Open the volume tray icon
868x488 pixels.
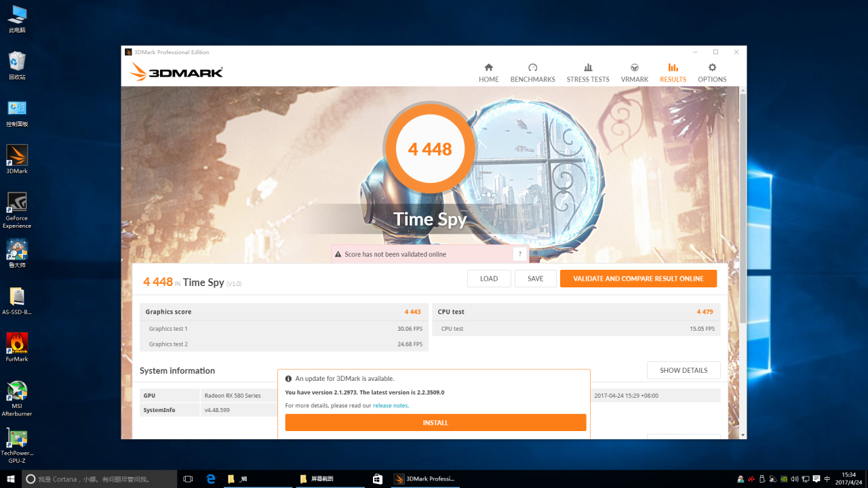point(795,479)
